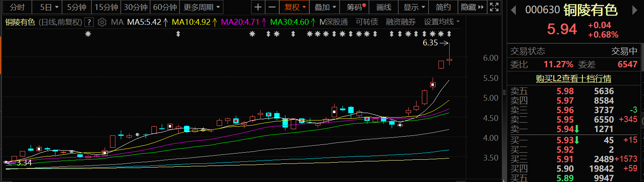Click 购买L2查看十档行情 link

pos(574,78)
